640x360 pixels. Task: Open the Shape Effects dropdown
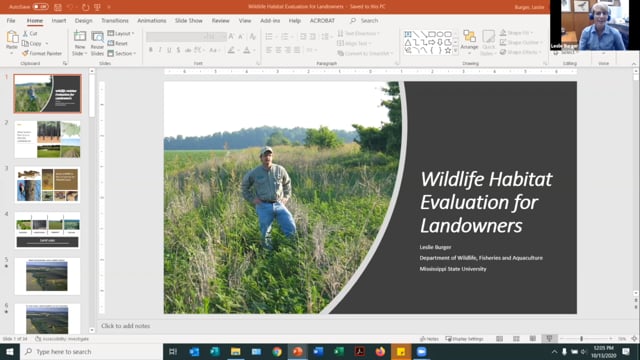520,52
